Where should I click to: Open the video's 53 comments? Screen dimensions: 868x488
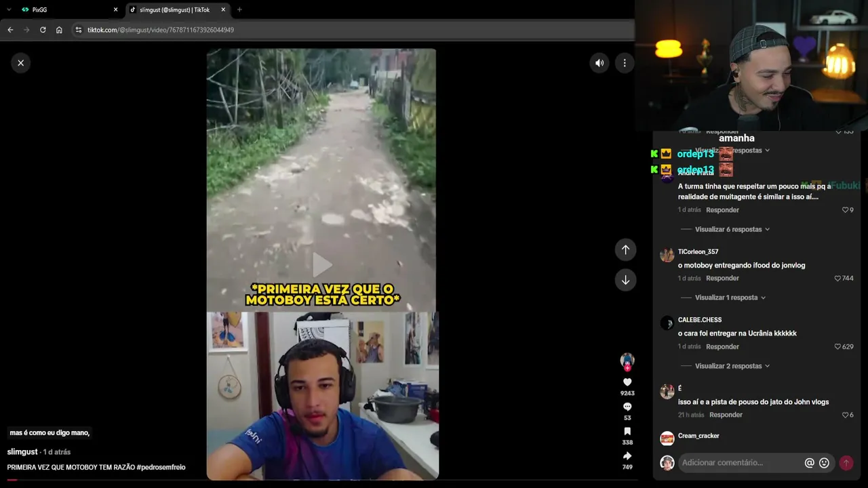click(627, 407)
